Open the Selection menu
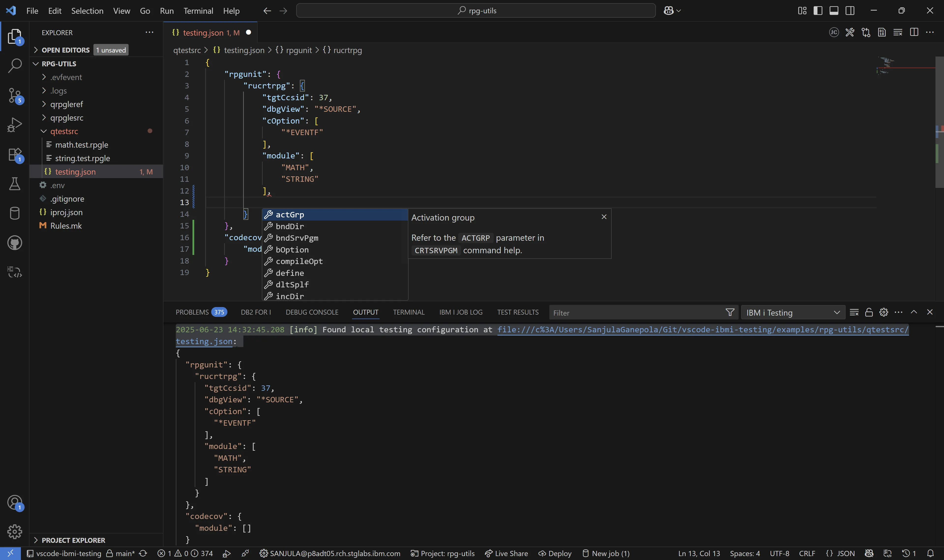 tap(87, 11)
